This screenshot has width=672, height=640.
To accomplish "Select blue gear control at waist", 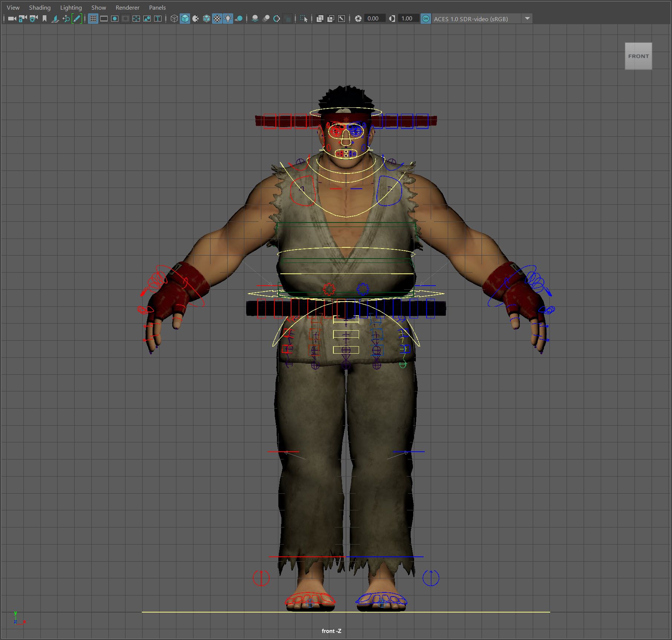I will [363, 289].
